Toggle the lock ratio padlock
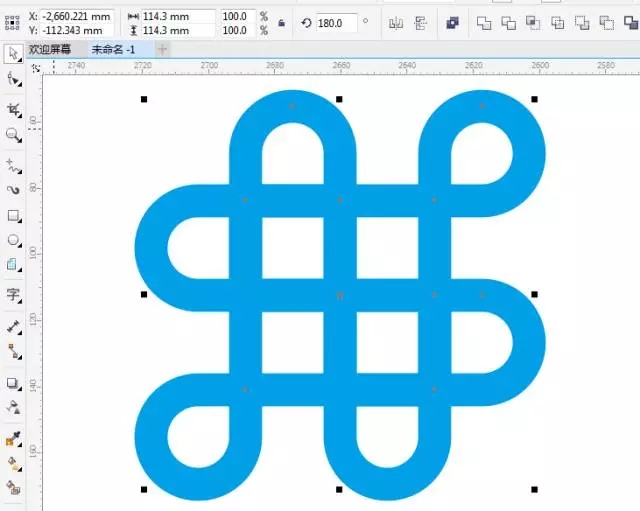The height and width of the screenshot is (511, 640). 282,23
